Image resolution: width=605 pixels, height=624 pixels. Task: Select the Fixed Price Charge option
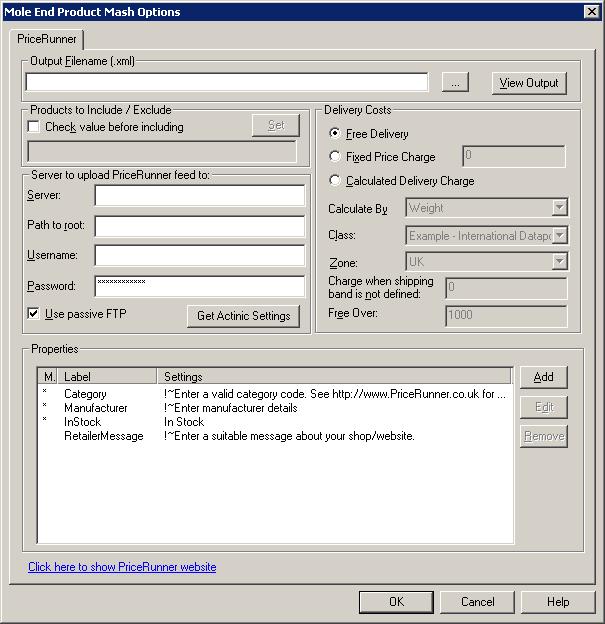click(x=335, y=156)
